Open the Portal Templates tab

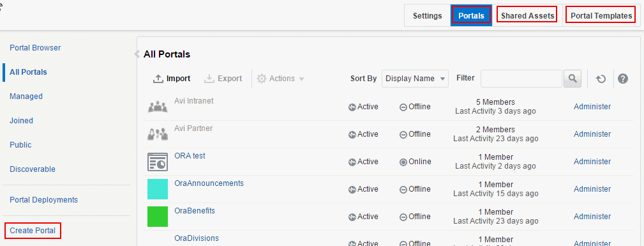pos(601,15)
